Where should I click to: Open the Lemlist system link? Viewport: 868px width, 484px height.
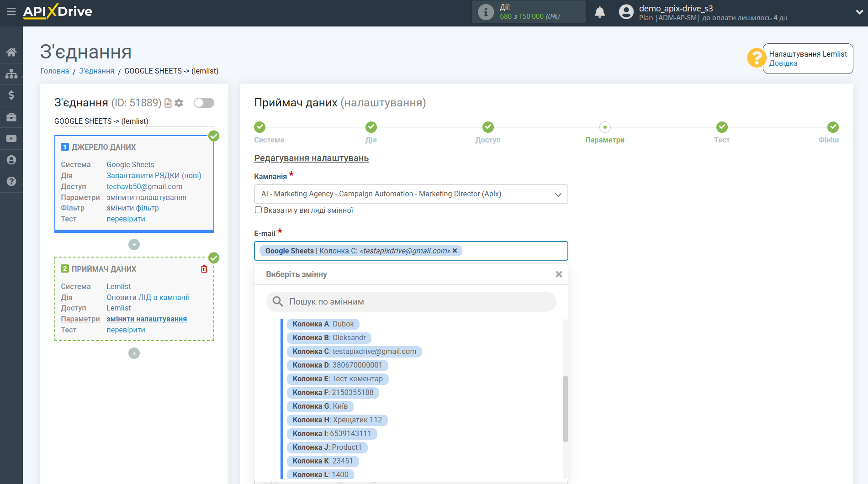119,286
